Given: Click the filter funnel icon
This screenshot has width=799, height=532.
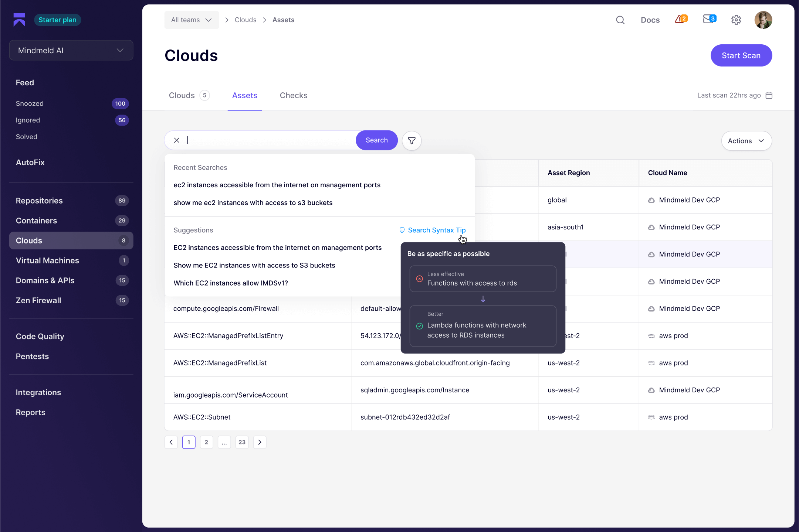Looking at the screenshot, I should pos(412,140).
